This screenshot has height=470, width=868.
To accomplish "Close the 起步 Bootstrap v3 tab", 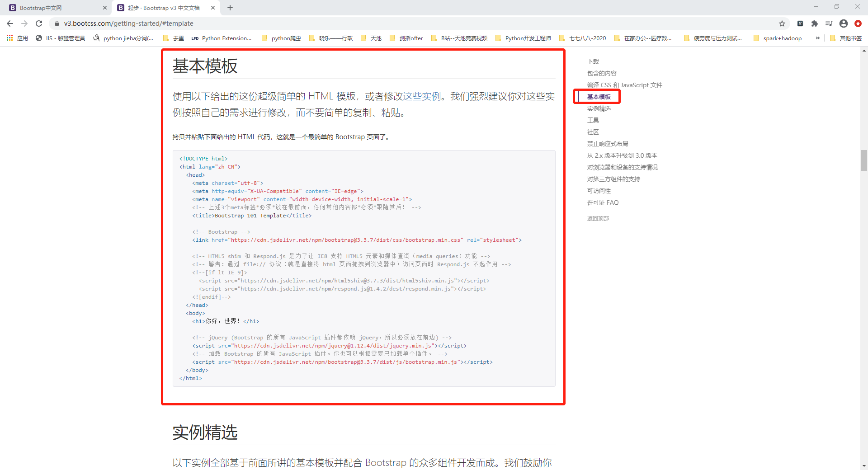I will (213, 8).
